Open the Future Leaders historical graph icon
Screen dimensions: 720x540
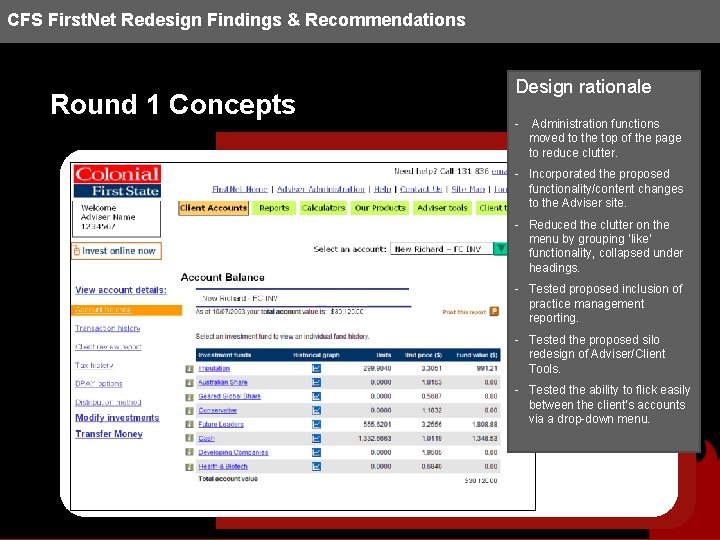pyautogui.click(x=316, y=424)
